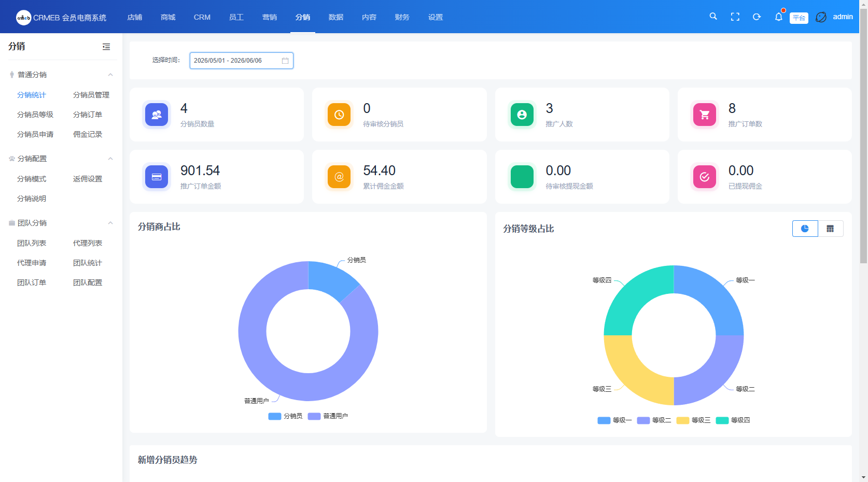The width and height of the screenshot is (868, 482).
Task: Click the calendar icon in date field
Action: tap(285, 61)
